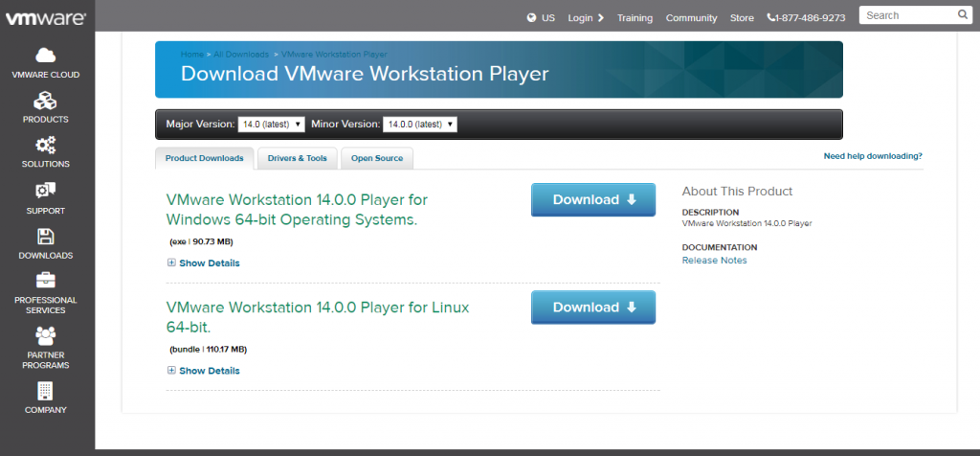Open Support sidebar icon
This screenshot has width=980, height=456.
[46, 191]
